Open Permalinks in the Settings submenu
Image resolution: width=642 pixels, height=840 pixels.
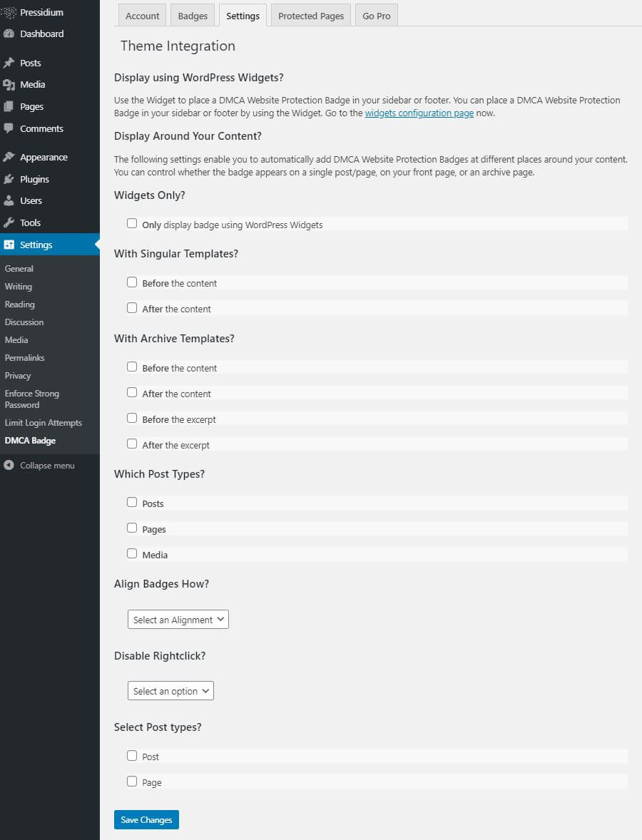[25, 358]
